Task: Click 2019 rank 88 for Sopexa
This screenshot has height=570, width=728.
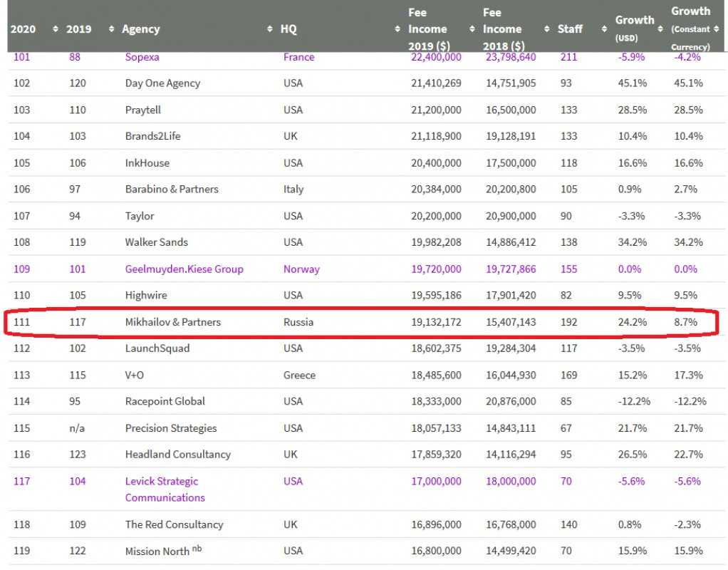Action: tap(75, 57)
